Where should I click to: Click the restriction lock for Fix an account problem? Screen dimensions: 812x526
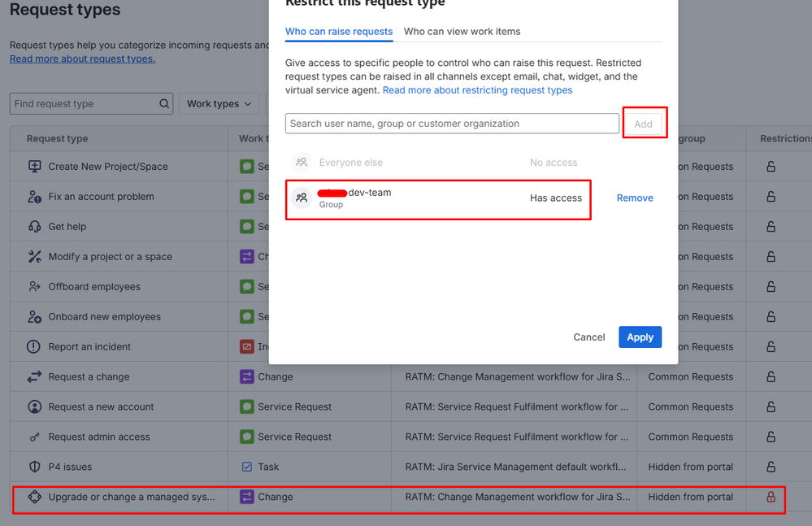pos(771,196)
